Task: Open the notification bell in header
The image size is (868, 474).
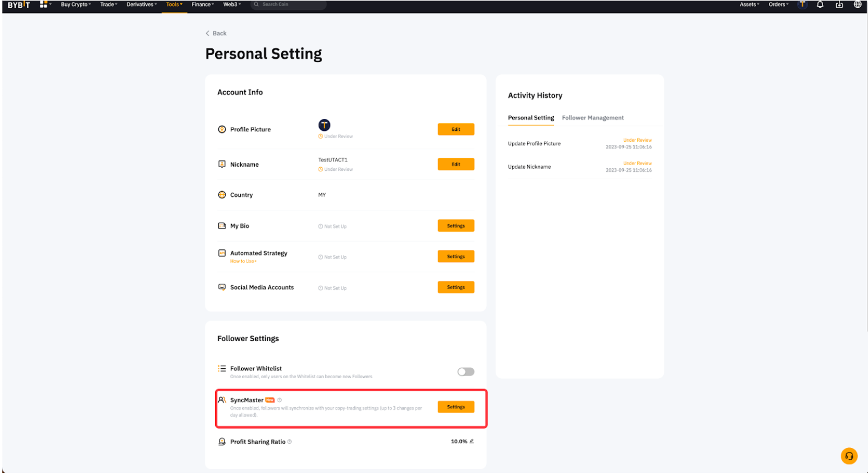Action: pos(820,4)
